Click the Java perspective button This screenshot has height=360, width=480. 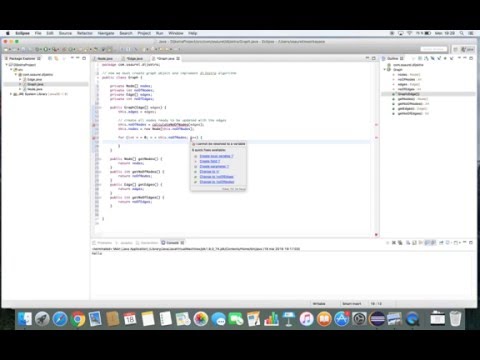(x=468, y=49)
